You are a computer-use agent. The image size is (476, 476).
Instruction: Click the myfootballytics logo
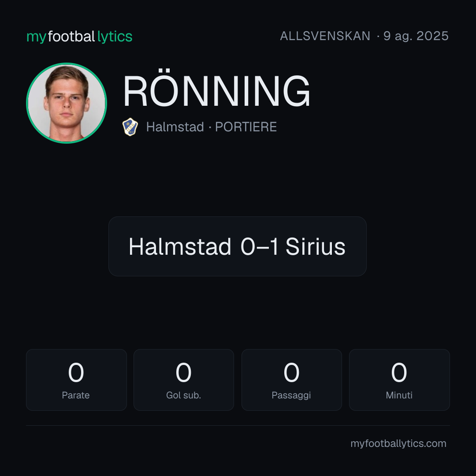[x=79, y=37]
